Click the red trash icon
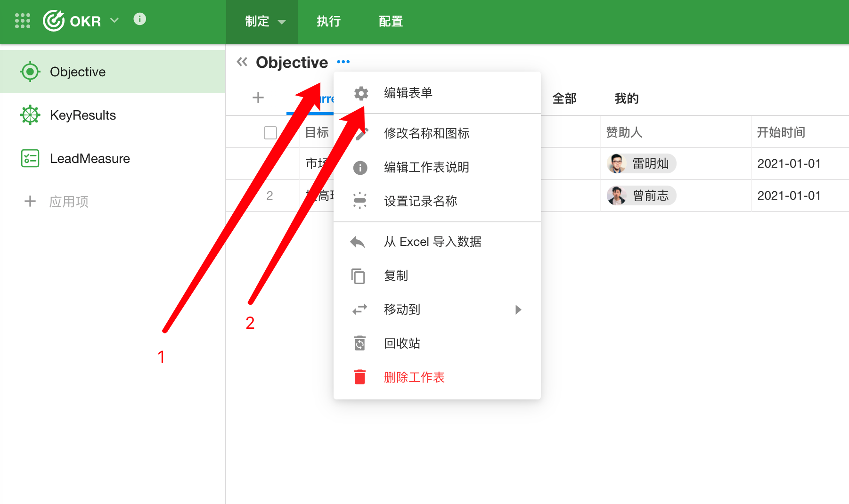The height and width of the screenshot is (504, 849). (x=360, y=377)
